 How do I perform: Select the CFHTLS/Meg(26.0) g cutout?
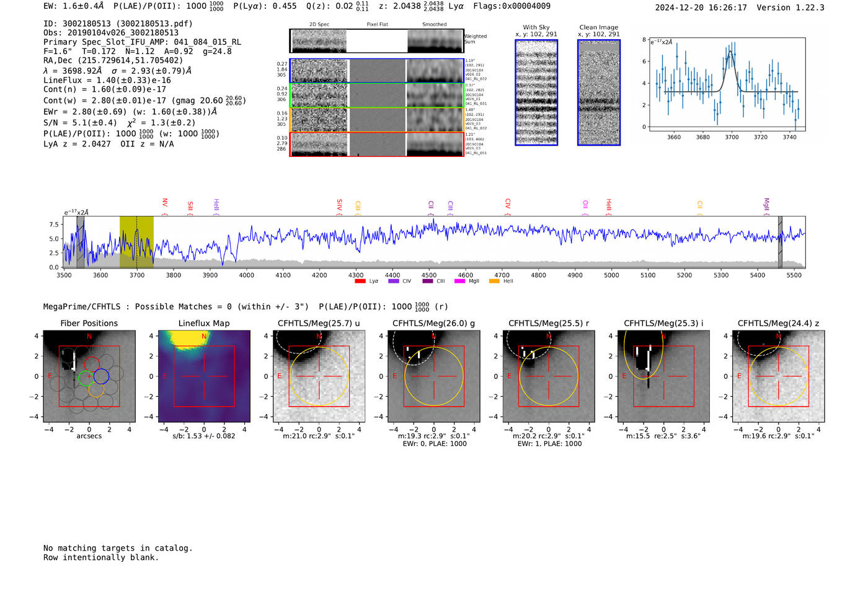click(x=434, y=376)
